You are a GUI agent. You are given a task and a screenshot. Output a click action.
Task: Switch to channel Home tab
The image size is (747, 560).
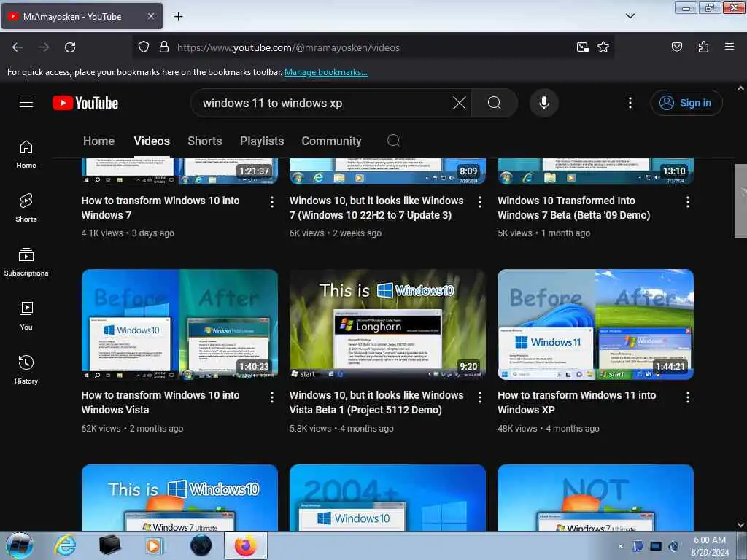[x=98, y=141]
